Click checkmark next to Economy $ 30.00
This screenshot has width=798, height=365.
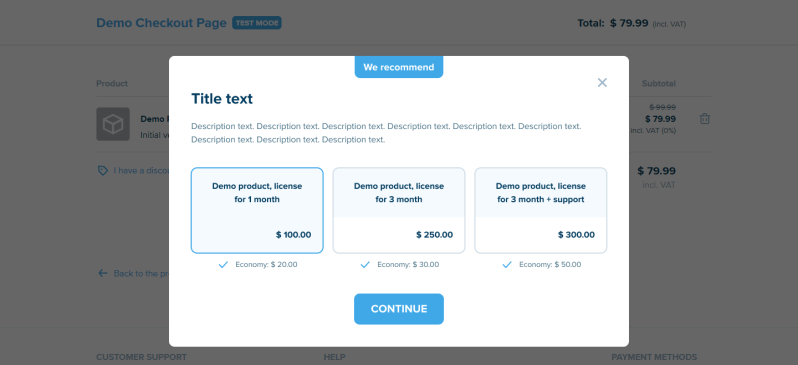tap(365, 265)
